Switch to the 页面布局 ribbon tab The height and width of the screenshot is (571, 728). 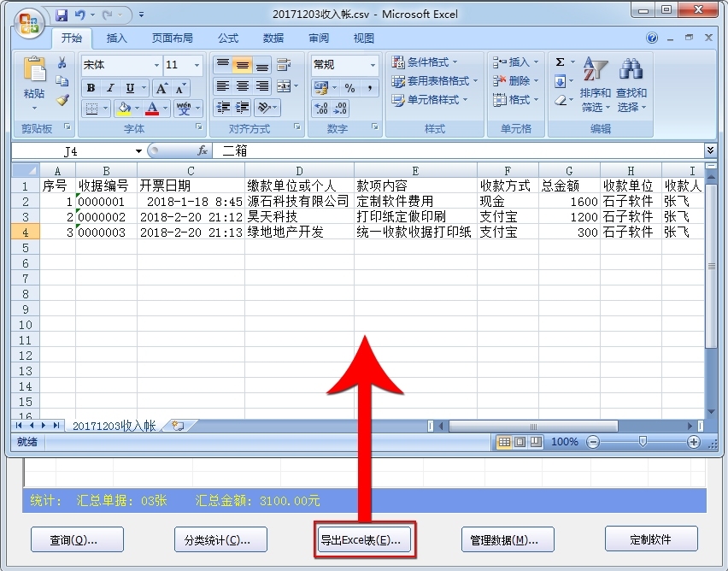pos(173,38)
